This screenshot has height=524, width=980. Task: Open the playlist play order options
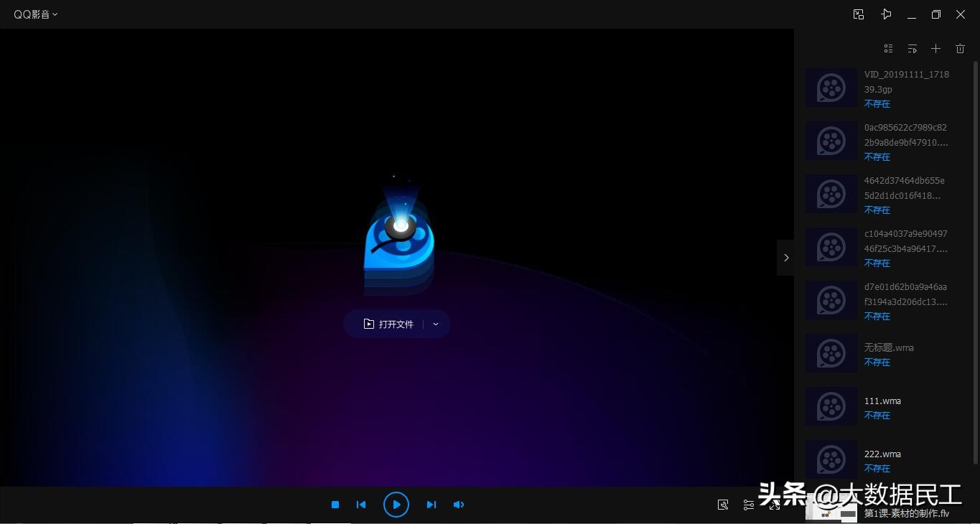tap(912, 49)
